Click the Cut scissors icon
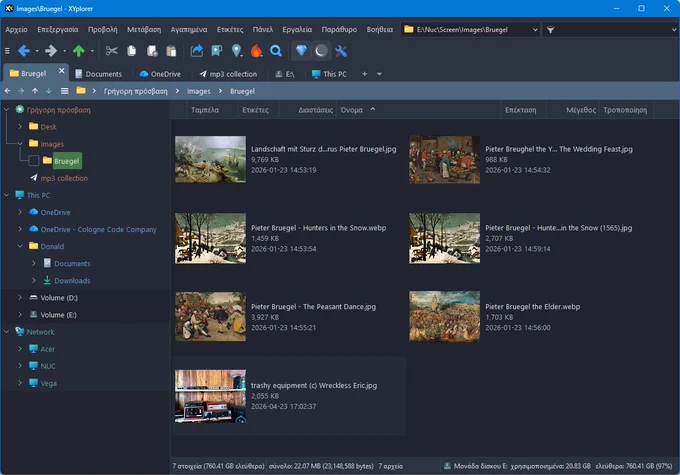The image size is (680, 475). [x=111, y=51]
